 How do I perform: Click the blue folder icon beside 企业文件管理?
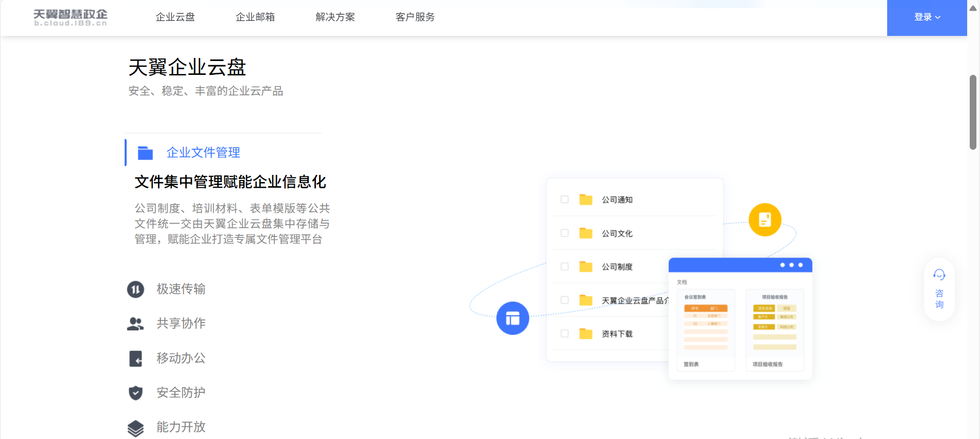146,153
